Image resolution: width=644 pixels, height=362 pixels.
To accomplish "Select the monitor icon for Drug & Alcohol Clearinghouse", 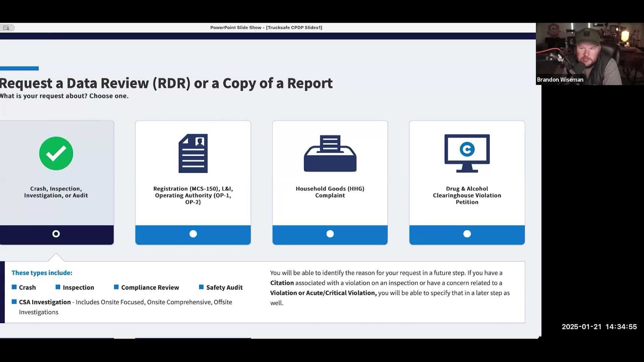I will (x=467, y=154).
